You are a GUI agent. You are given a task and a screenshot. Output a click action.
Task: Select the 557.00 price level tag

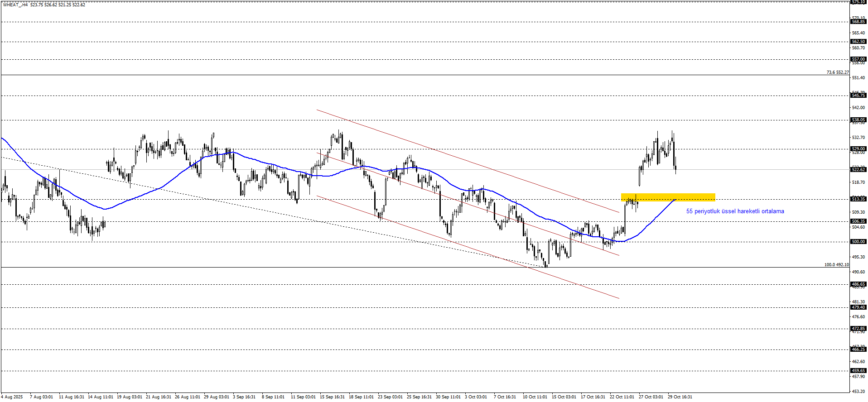[858, 59]
